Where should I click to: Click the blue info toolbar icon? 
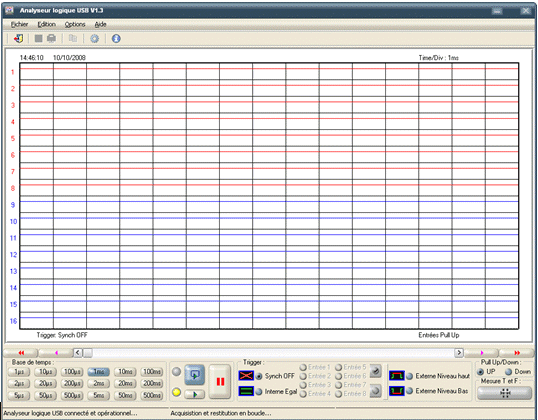116,38
